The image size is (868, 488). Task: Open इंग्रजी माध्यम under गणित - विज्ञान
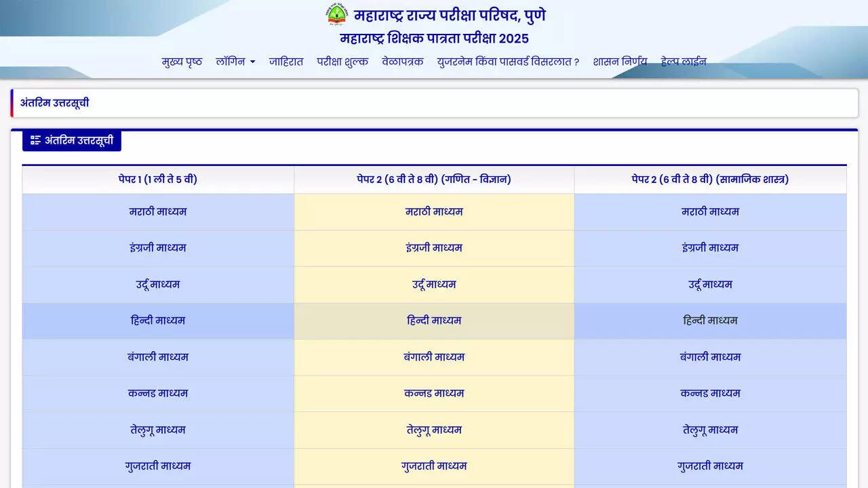point(434,248)
